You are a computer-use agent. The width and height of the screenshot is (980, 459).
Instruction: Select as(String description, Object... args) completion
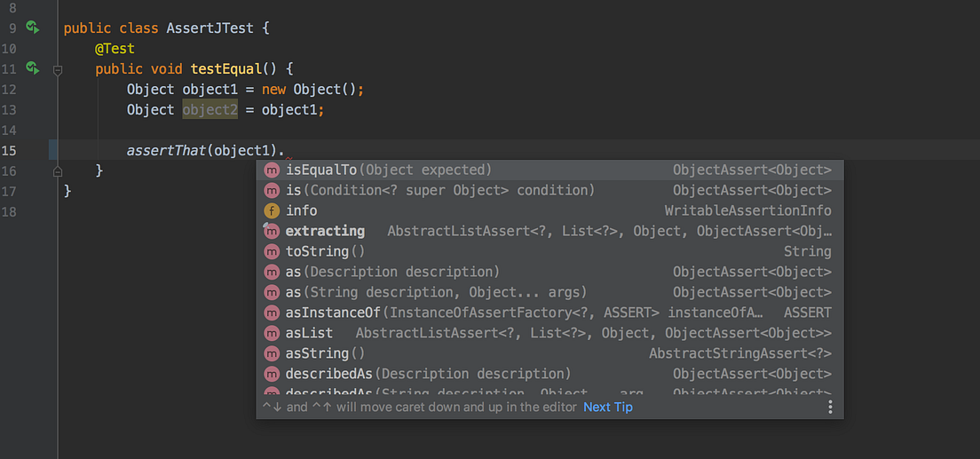pyautogui.click(x=550, y=292)
